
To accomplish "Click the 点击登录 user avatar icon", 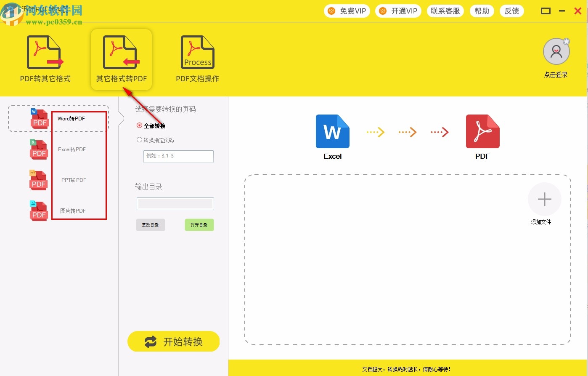I will click(556, 52).
